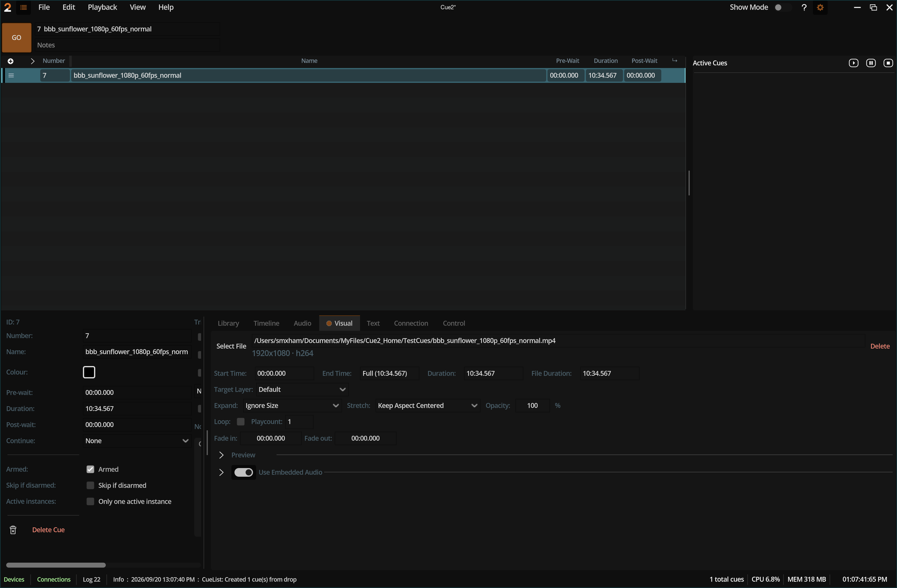This screenshot has width=897, height=588.
Task: Stop all active cues
Action: 888,63
